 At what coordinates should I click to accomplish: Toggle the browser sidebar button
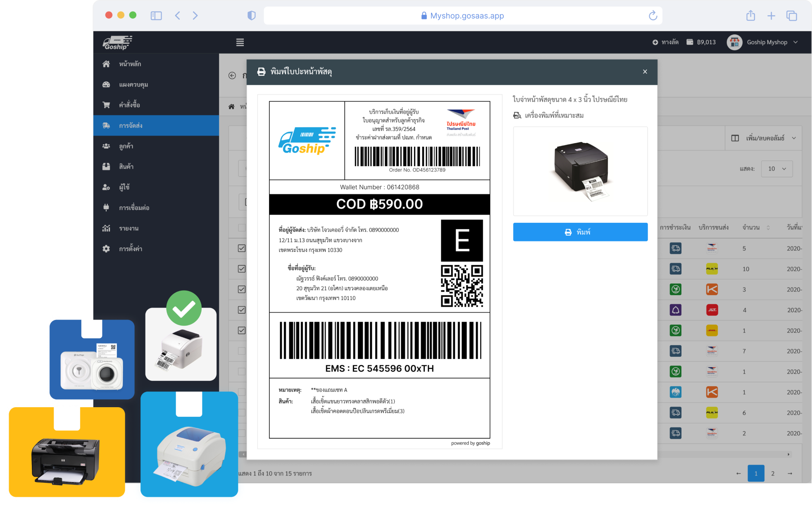tap(156, 16)
